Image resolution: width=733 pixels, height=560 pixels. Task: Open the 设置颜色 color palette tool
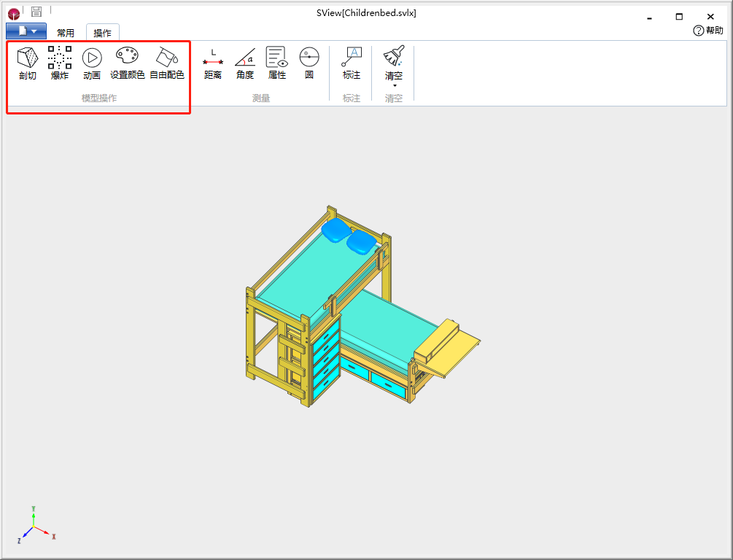127,63
